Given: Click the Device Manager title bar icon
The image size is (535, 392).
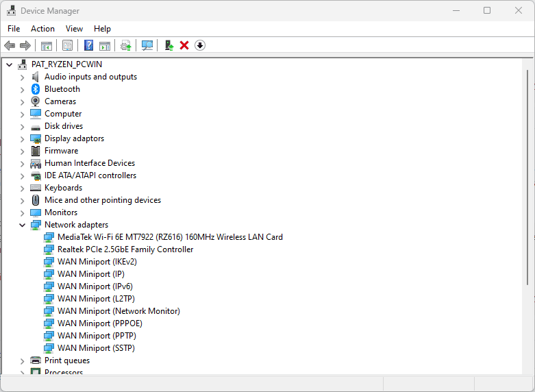Looking at the screenshot, I should pos(11,10).
